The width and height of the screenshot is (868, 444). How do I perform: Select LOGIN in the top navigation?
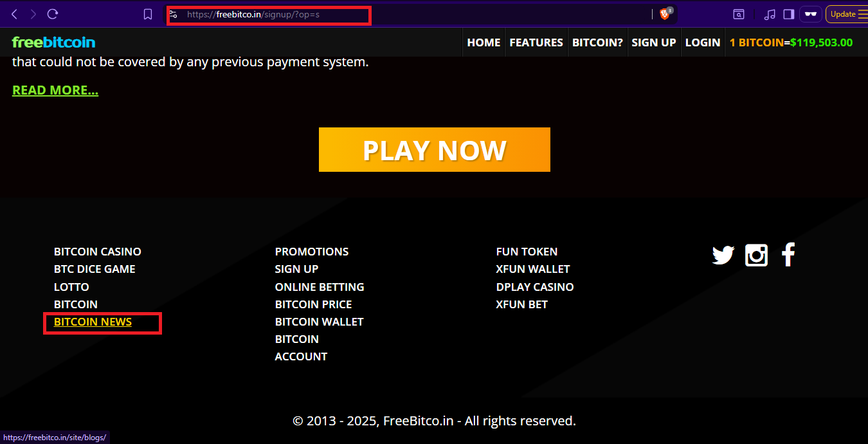coord(703,42)
